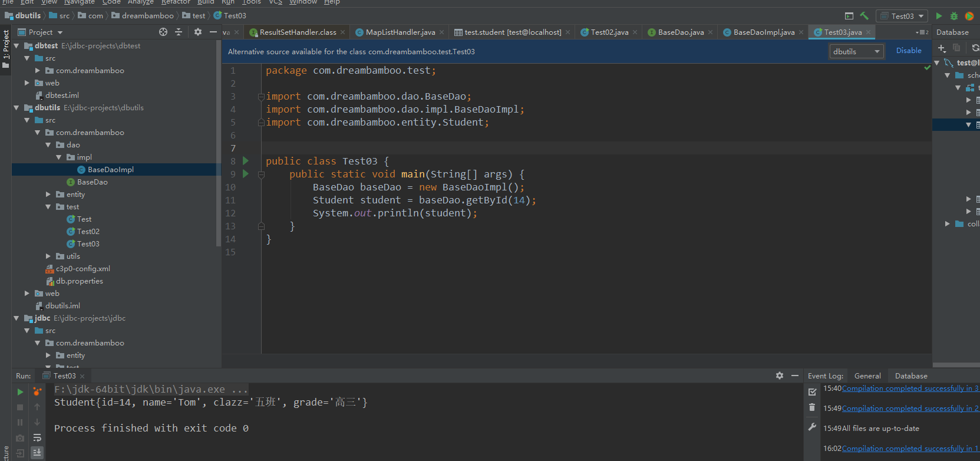Click the down stack trace arrow in Run panel
The width and height of the screenshot is (980, 461).
(x=37, y=422)
